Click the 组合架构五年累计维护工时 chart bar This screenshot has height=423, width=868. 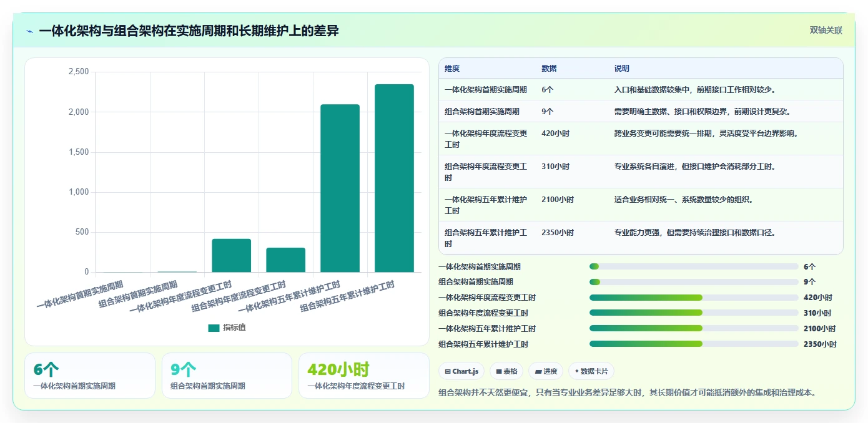click(x=394, y=178)
